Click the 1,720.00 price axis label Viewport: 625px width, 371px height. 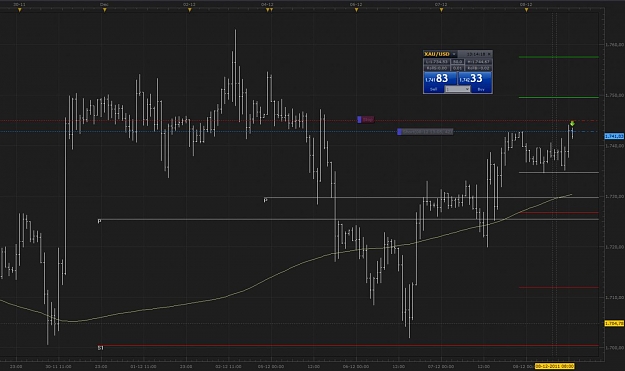[x=614, y=247]
